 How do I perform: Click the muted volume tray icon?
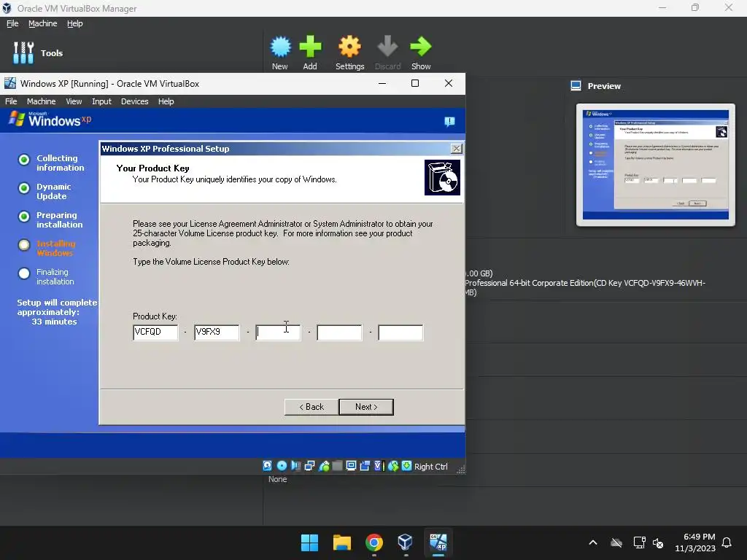(658, 542)
